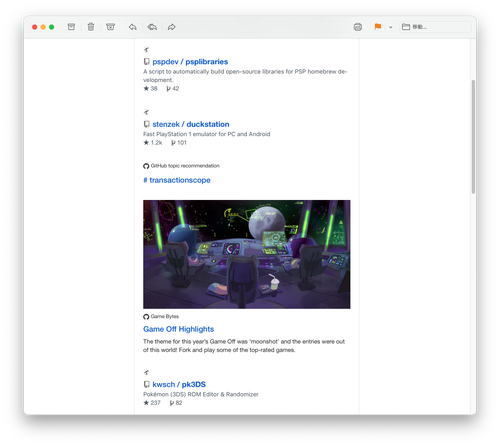Viewport: 500px width, 446px height.
Task: Click the telescope icon above stenzek / duckstation
Action: [146, 112]
